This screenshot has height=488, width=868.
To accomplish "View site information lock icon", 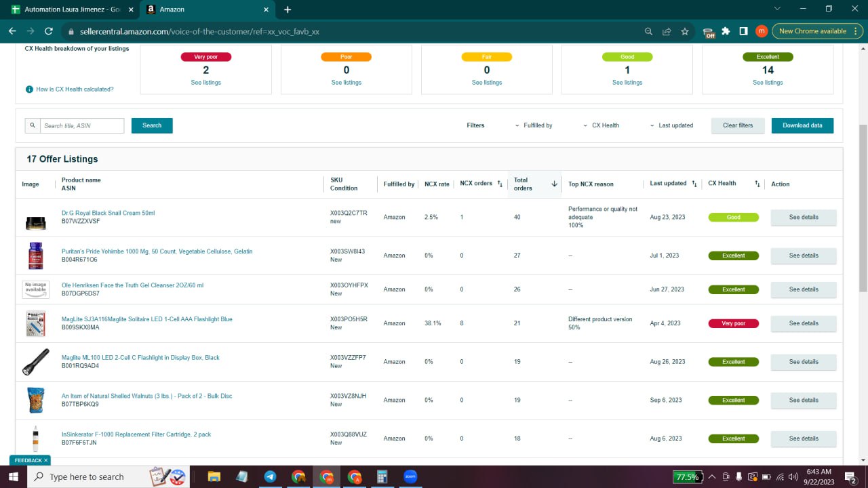I will pos(71,31).
